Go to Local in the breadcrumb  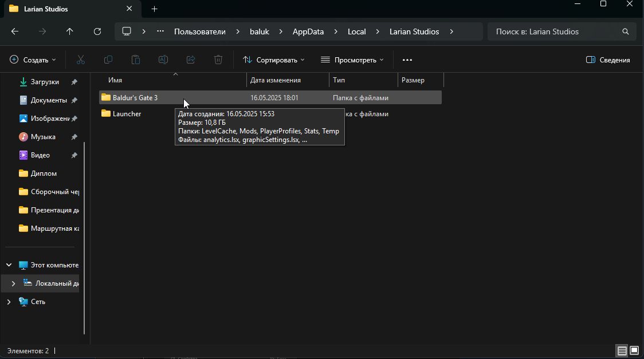(x=356, y=31)
